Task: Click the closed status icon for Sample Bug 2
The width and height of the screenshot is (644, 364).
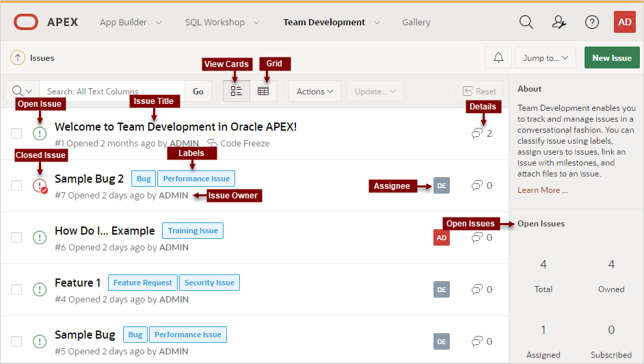Action: (x=40, y=185)
